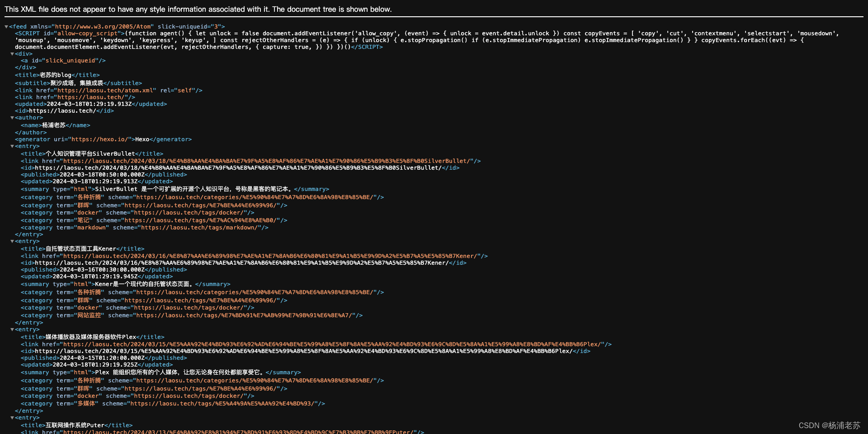Click the feed id https://laosu.tech/
This screenshot has width=868, height=434.
62,111
